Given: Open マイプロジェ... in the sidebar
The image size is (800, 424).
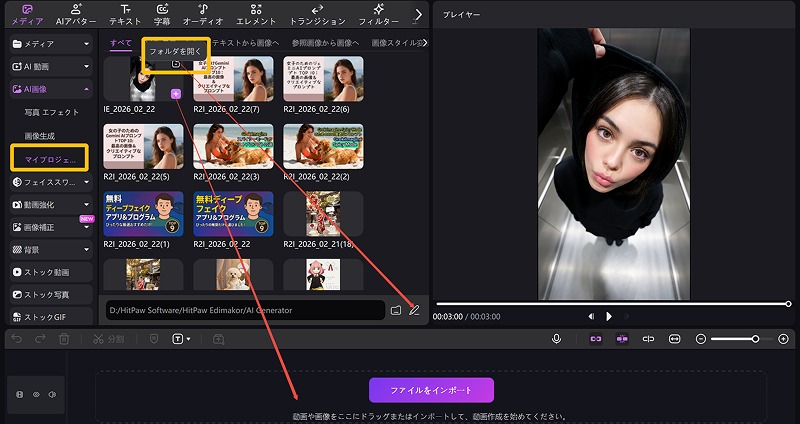Looking at the screenshot, I should (49, 158).
